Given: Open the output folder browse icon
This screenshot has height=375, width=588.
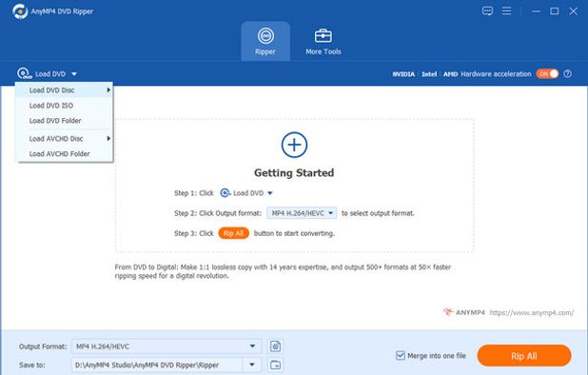Looking at the screenshot, I should [x=275, y=365].
